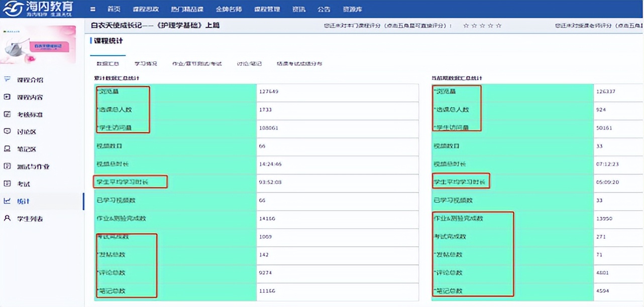644x307 pixels.
Task: Open 资源库 in the top navigation
Action: [x=352, y=10]
